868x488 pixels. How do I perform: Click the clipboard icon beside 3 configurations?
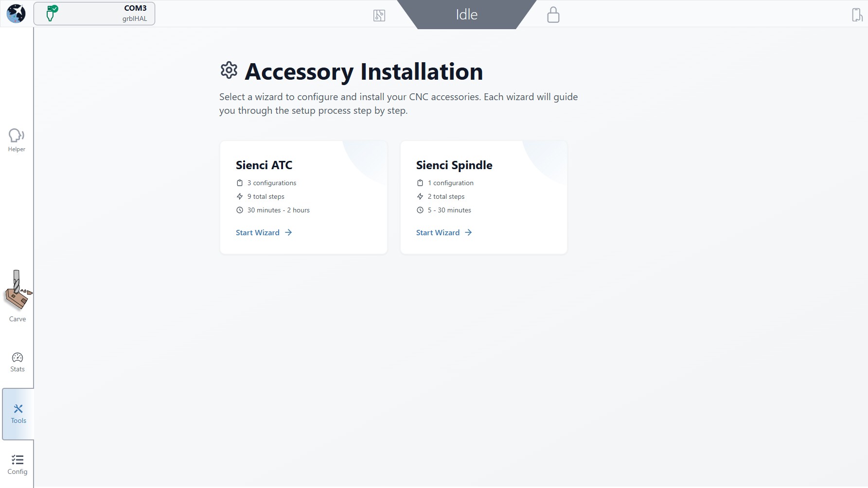pyautogui.click(x=240, y=183)
